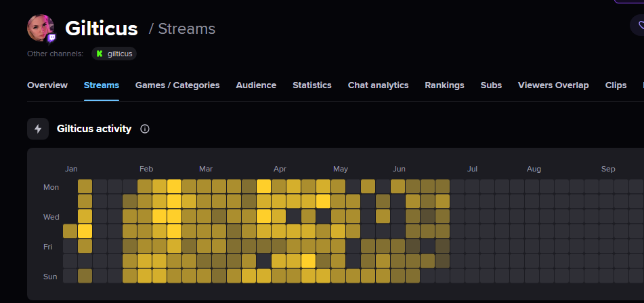Image resolution: width=644 pixels, height=303 pixels.
Task: Click the Wed row label
Action: click(x=51, y=217)
